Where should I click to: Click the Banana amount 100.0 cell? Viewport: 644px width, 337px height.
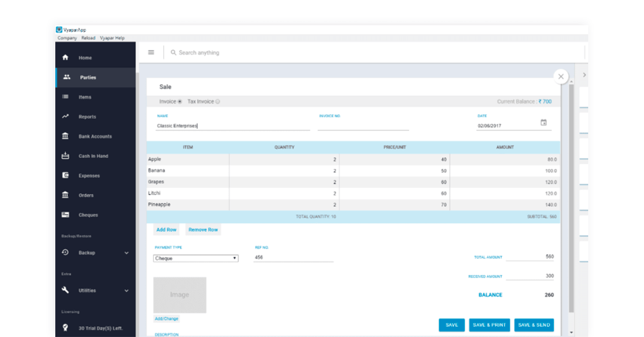tap(505, 171)
